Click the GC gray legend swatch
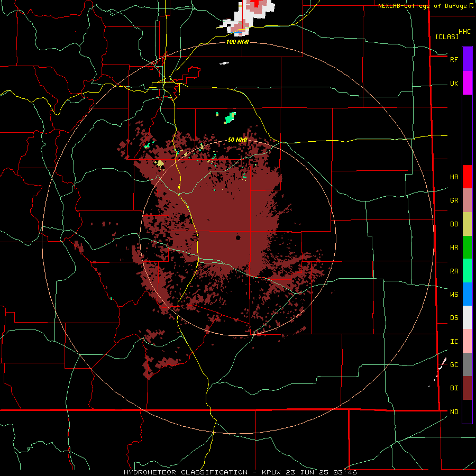This screenshot has height=476, width=476. click(467, 364)
